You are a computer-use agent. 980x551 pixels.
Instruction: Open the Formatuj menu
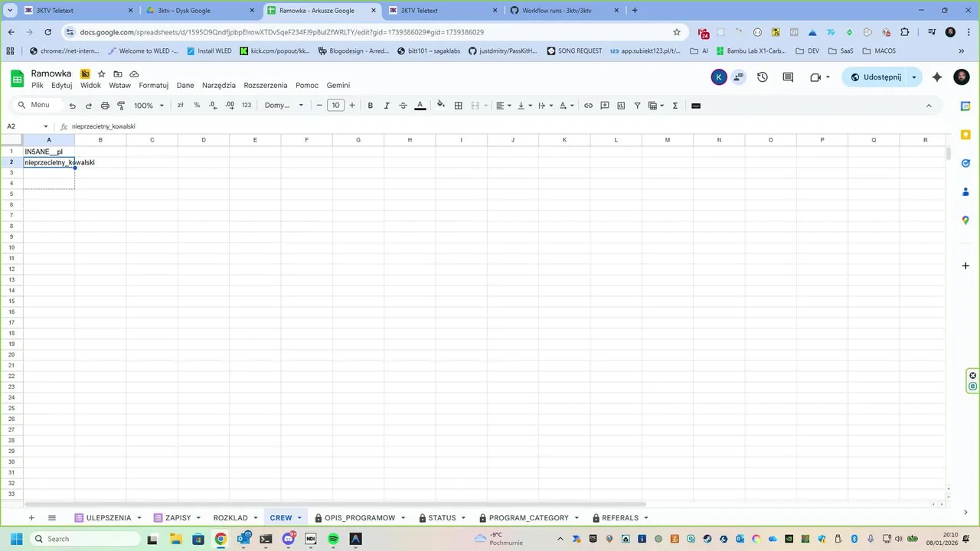(x=154, y=86)
